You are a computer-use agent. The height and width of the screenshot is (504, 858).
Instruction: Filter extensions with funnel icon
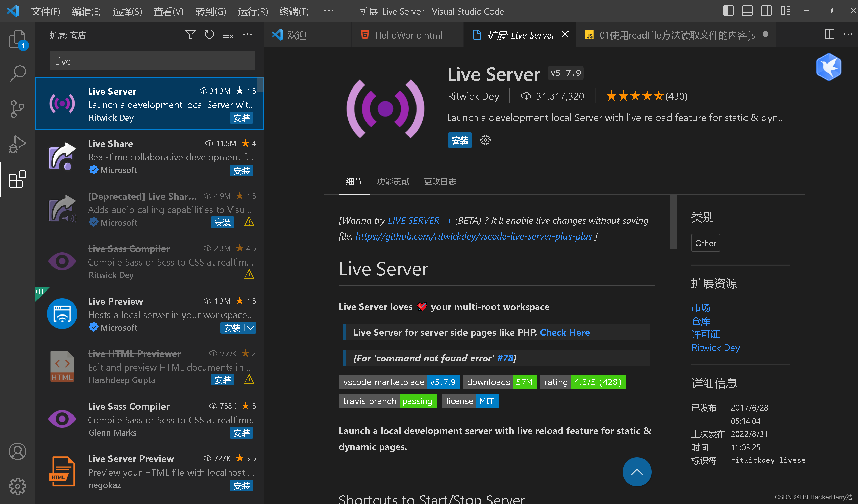(x=191, y=34)
